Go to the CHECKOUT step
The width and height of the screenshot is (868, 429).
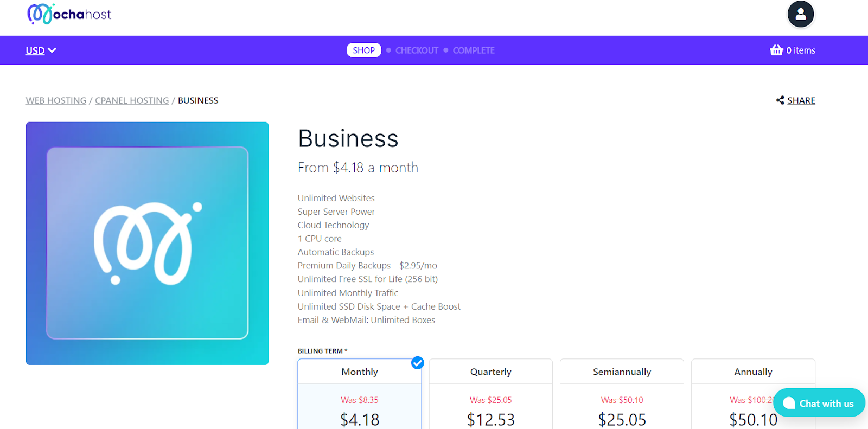coord(417,50)
